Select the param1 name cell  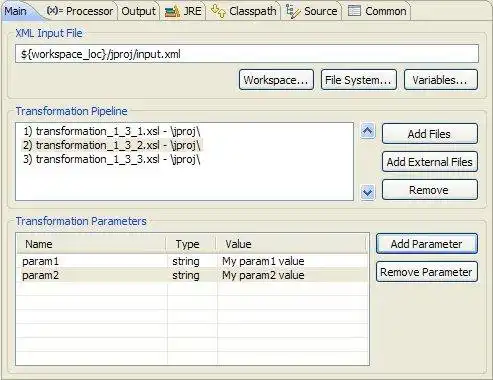(x=92, y=261)
